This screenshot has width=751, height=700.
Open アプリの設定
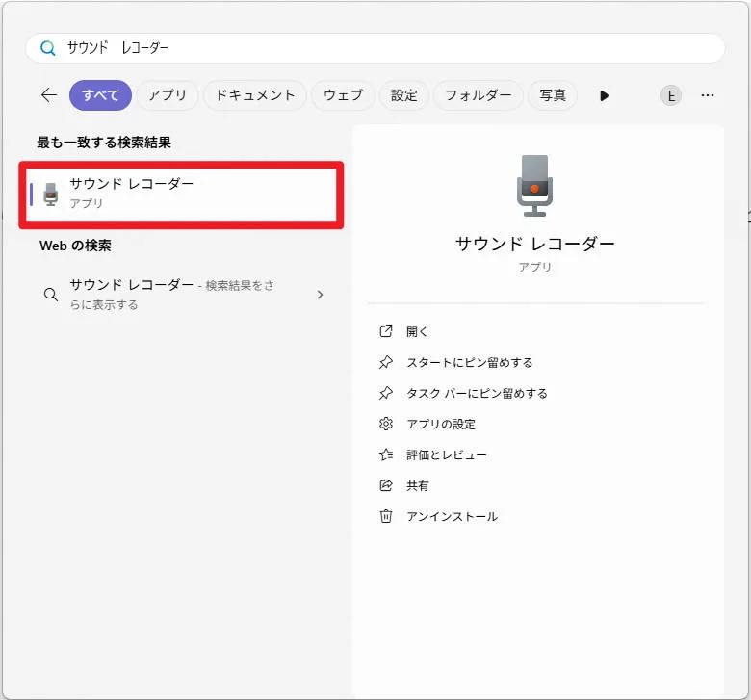click(x=441, y=424)
